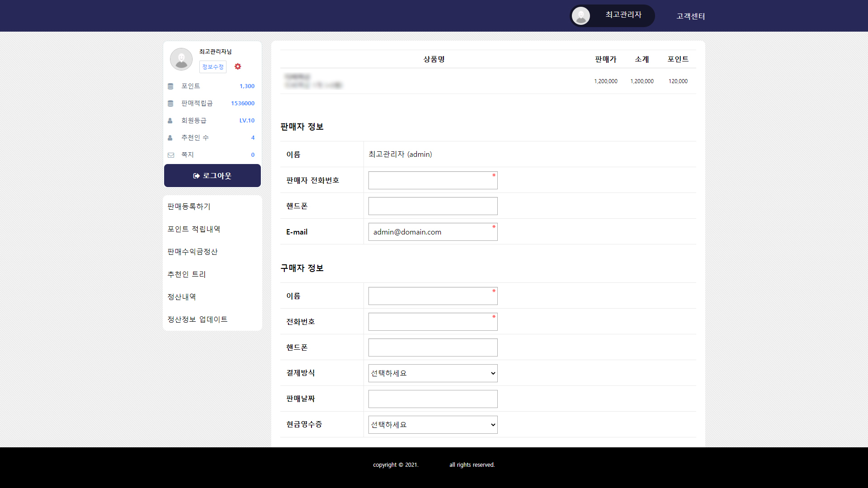Click the 추천인 수 person icon

coord(170,138)
